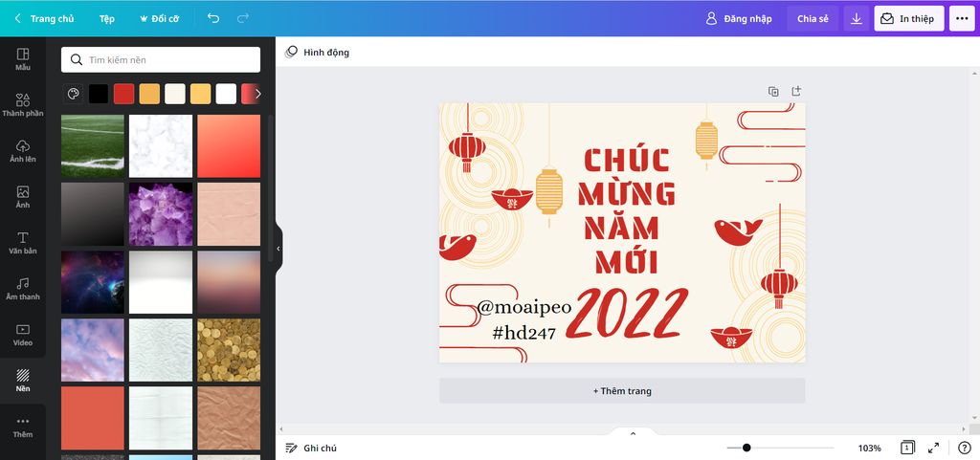This screenshot has height=460, width=980.
Task: Click the zoom slider handle
Action: click(746, 448)
